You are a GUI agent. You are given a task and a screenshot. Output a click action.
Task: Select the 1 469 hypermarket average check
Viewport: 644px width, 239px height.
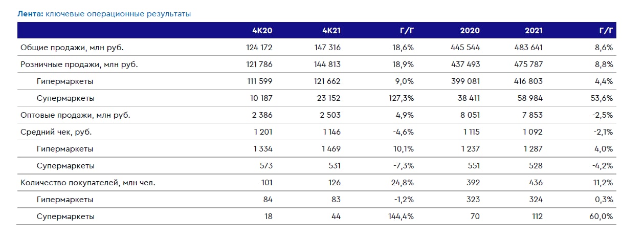pyautogui.click(x=330, y=149)
